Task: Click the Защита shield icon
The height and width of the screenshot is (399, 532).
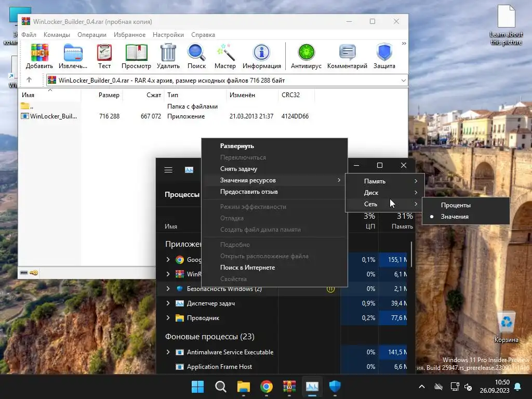Action: [384, 56]
